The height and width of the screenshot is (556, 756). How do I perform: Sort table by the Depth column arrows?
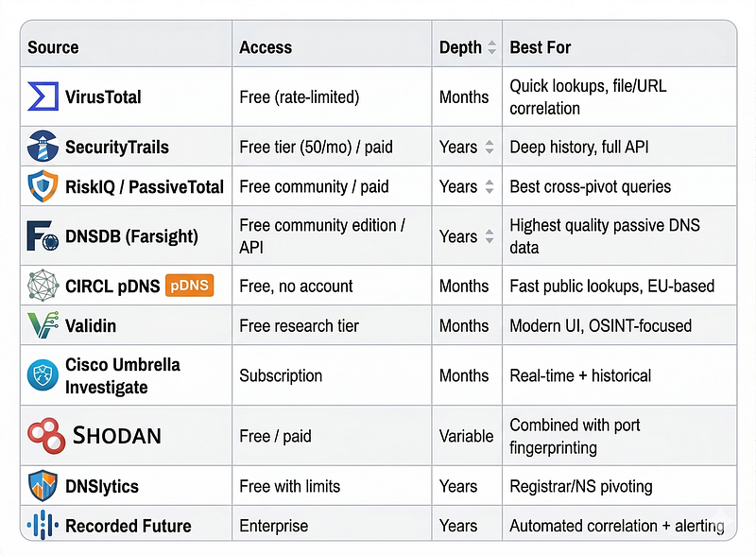click(491, 47)
